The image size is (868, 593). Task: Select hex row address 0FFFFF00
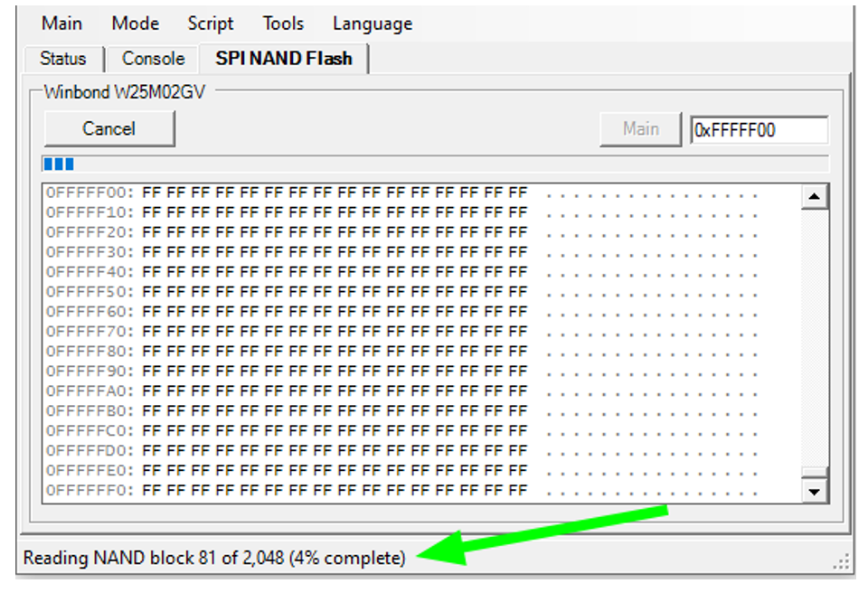(90, 193)
